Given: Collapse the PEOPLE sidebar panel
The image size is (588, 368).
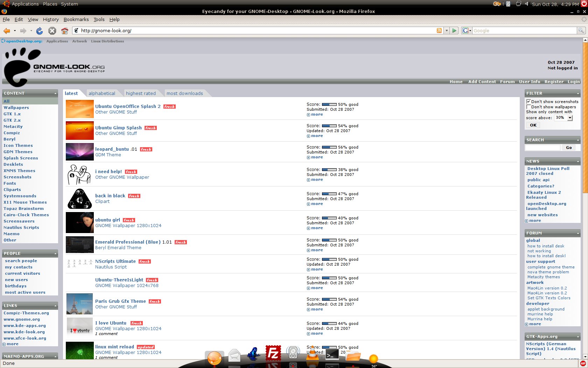Looking at the screenshot, I should [x=55, y=254].
